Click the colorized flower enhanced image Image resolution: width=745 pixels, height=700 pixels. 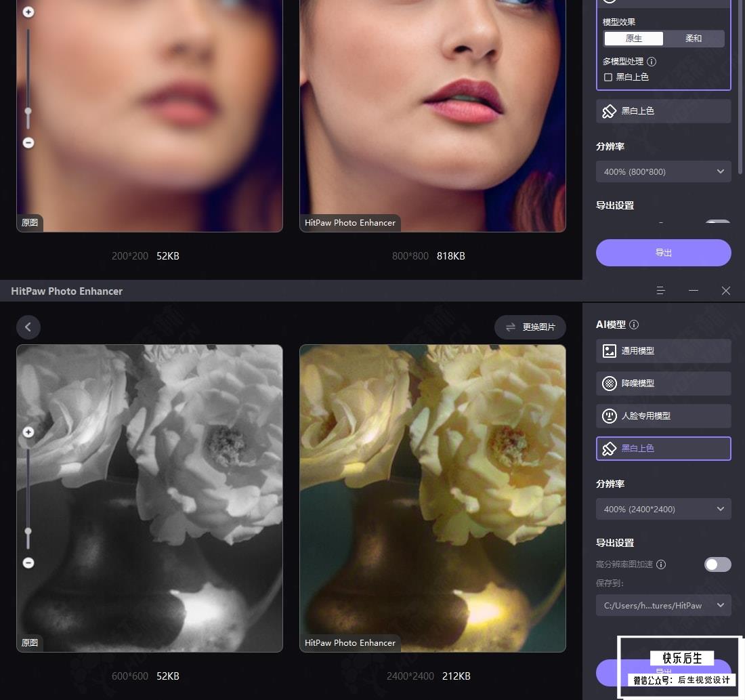click(432, 498)
